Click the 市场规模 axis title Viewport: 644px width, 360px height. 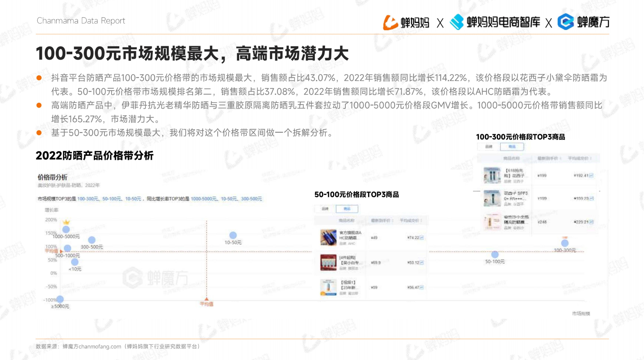(581, 313)
